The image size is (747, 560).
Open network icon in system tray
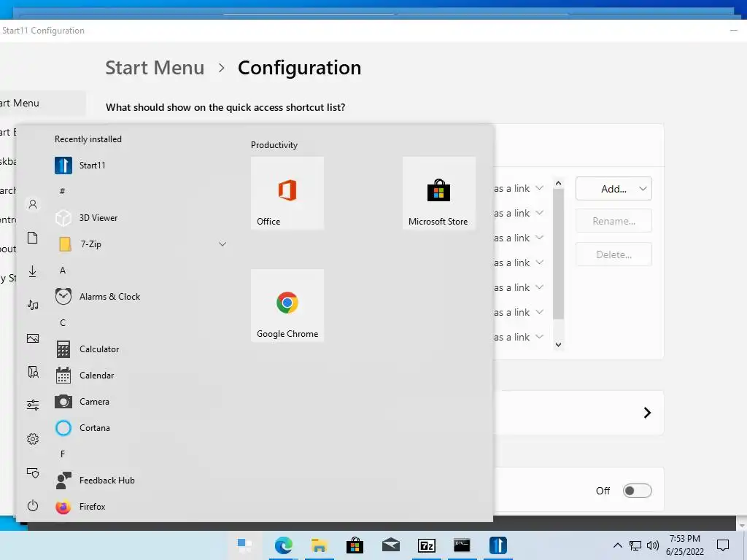pyautogui.click(x=635, y=545)
